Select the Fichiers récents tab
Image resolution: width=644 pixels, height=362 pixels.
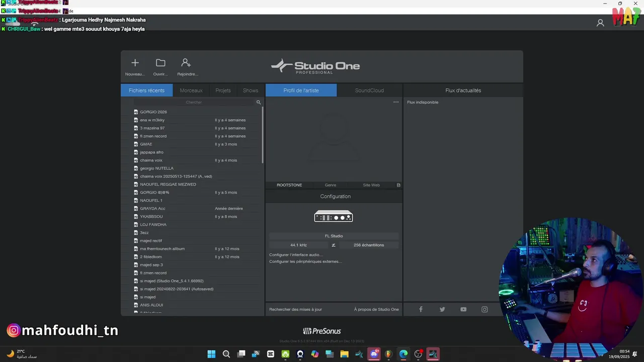(x=146, y=90)
